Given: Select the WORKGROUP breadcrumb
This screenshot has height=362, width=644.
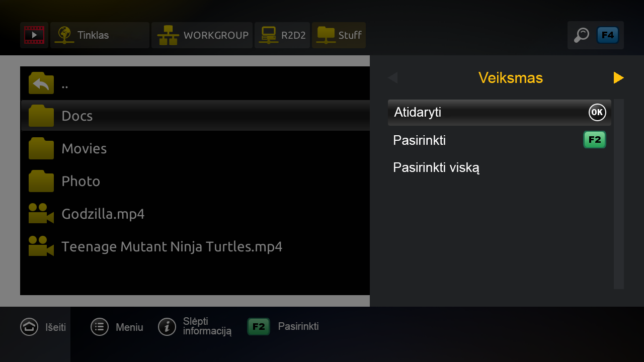Looking at the screenshot, I should [202, 35].
